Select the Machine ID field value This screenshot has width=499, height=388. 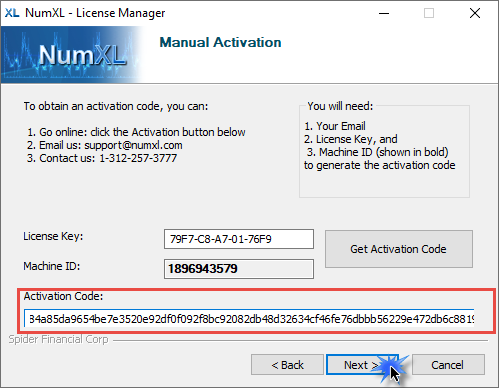point(239,269)
